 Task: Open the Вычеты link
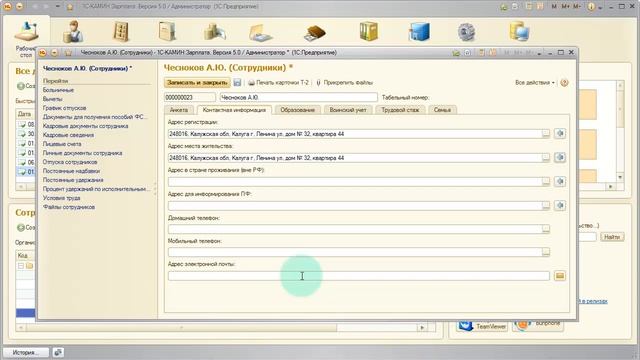[x=53, y=99]
